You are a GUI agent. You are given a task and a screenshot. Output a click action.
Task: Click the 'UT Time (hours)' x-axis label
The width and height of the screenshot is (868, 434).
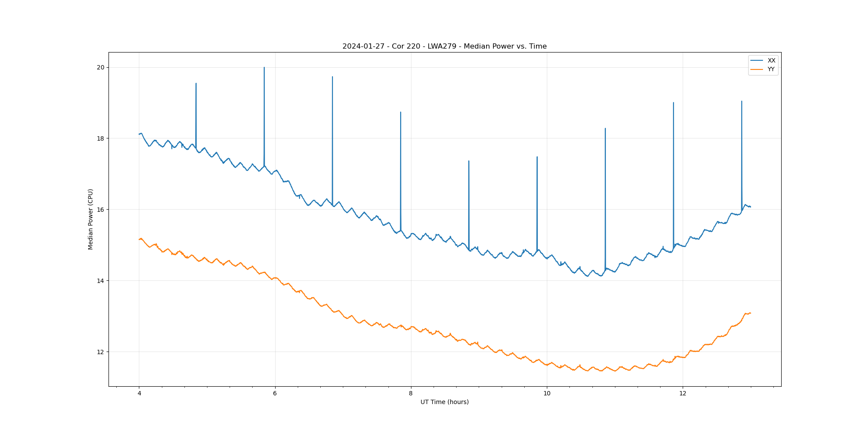(x=444, y=402)
